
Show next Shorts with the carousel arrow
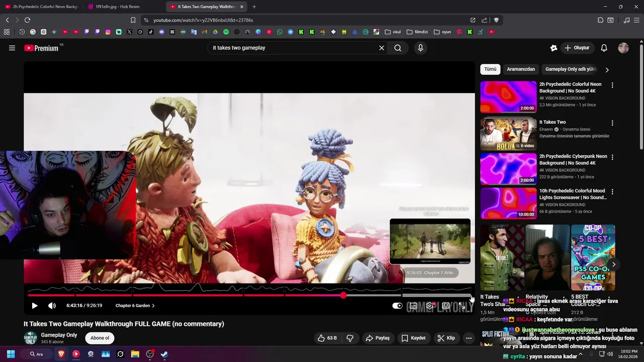(x=613, y=264)
